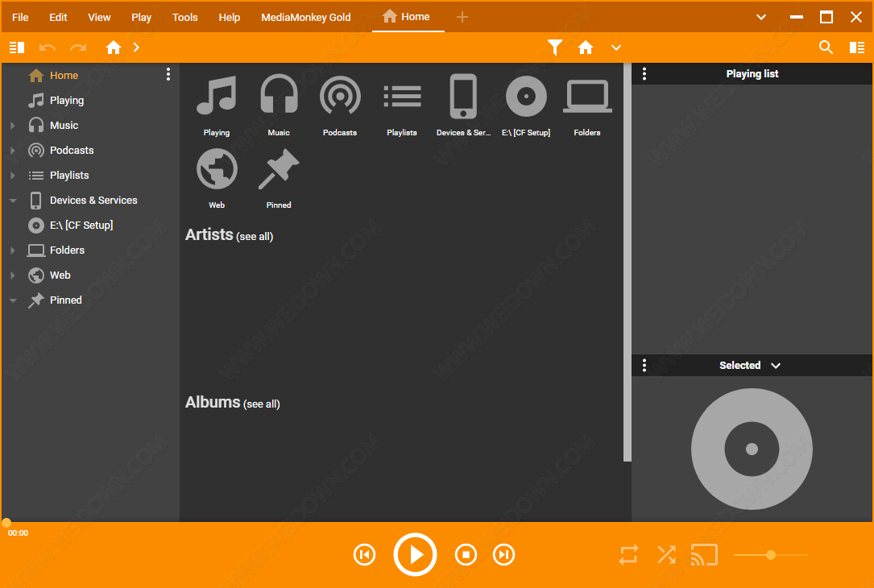Open the Playing list panel menu dots

(x=644, y=73)
